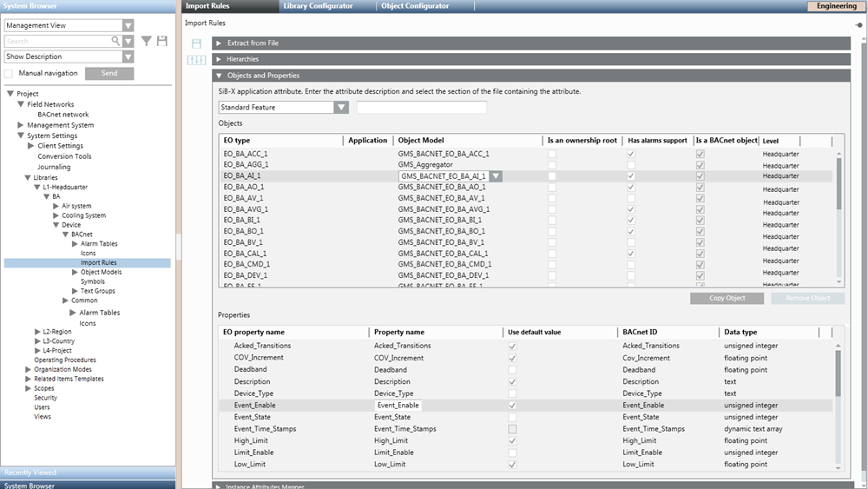
Task: Switch to the Library Configurator tab
Action: click(x=318, y=6)
